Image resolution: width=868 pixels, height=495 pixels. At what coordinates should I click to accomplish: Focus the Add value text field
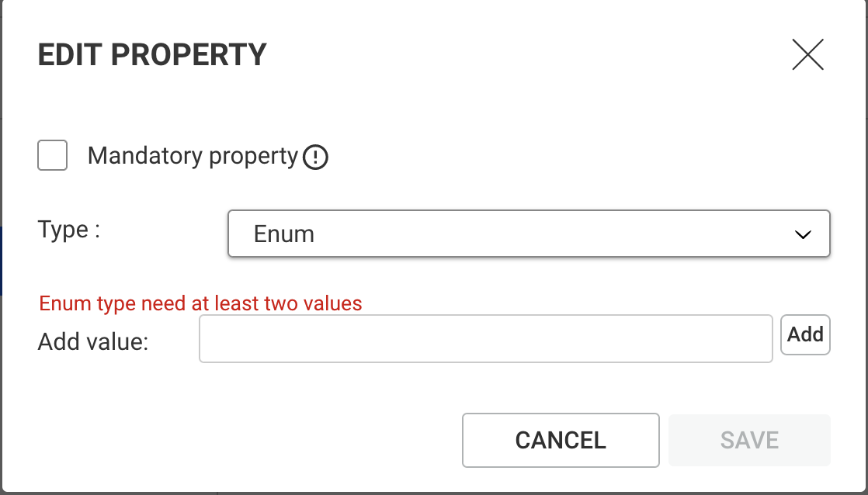[x=486, y=338]
